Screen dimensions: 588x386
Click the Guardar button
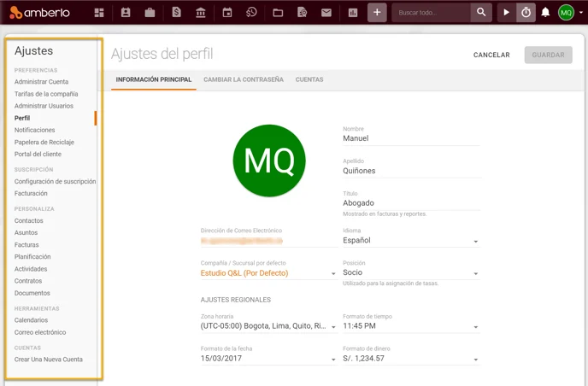[548, 56]
